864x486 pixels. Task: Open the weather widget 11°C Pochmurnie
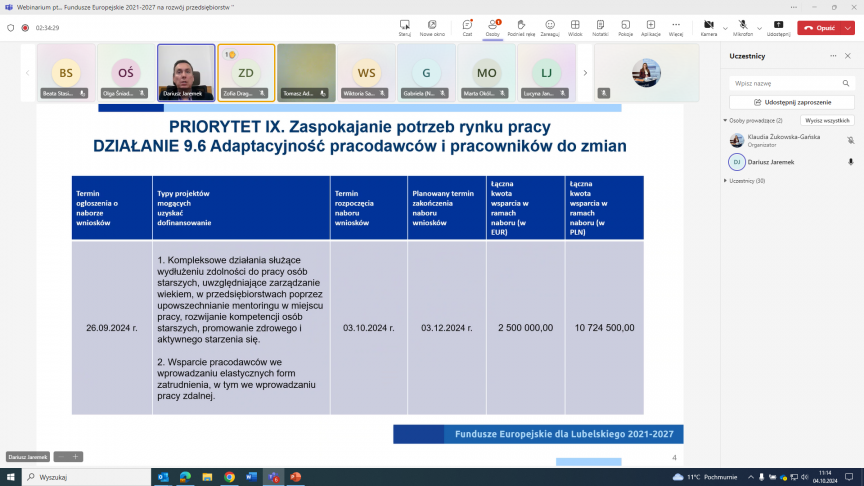tap(705, 477)
